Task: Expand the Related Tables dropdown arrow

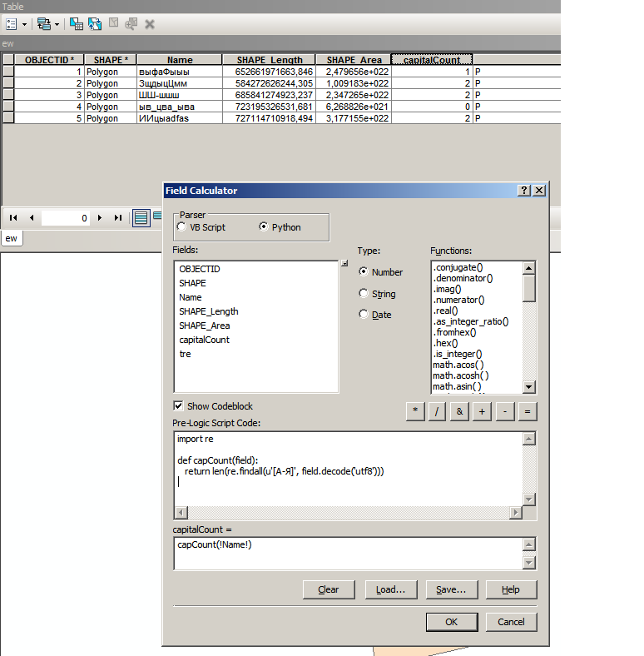Action: 57,25
